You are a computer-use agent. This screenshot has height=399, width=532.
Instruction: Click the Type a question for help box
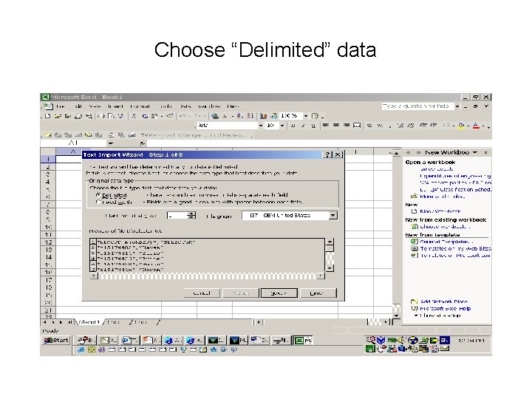pos(418,106)
